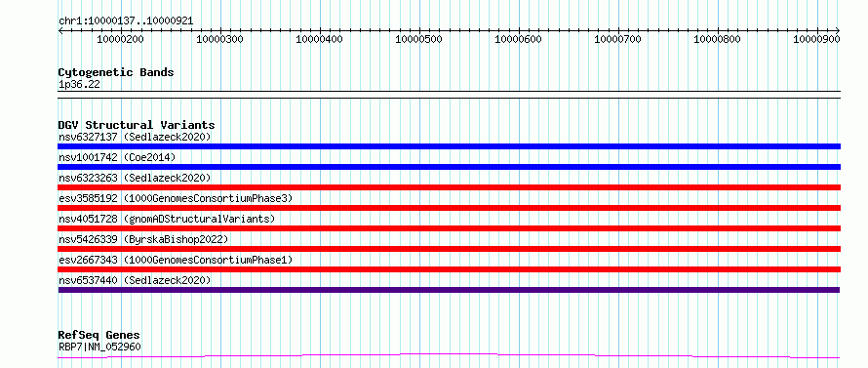Select the red bar under esv3585192
The height and width of the screenshot is (368, 868).
[x=449, y=208]
